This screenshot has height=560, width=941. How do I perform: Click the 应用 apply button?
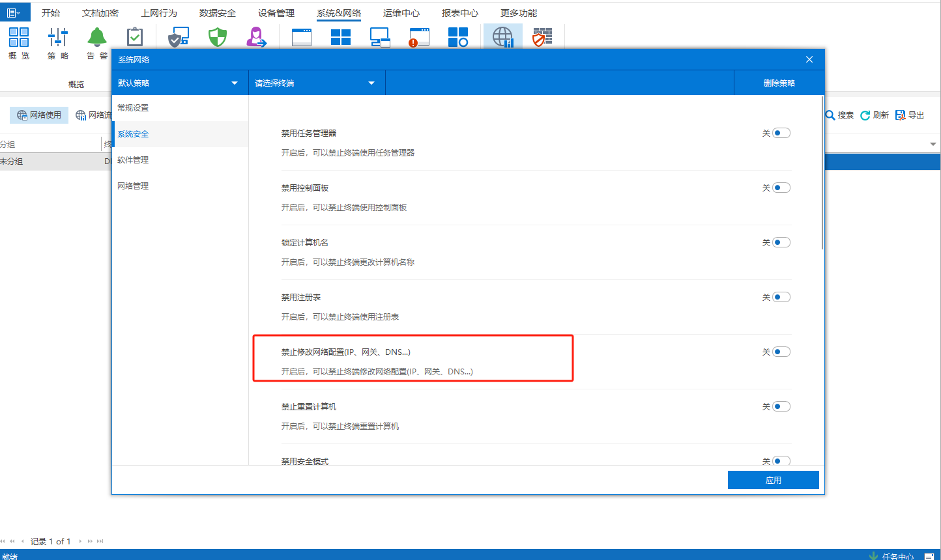pyautogui.click(x=773, y=480)
